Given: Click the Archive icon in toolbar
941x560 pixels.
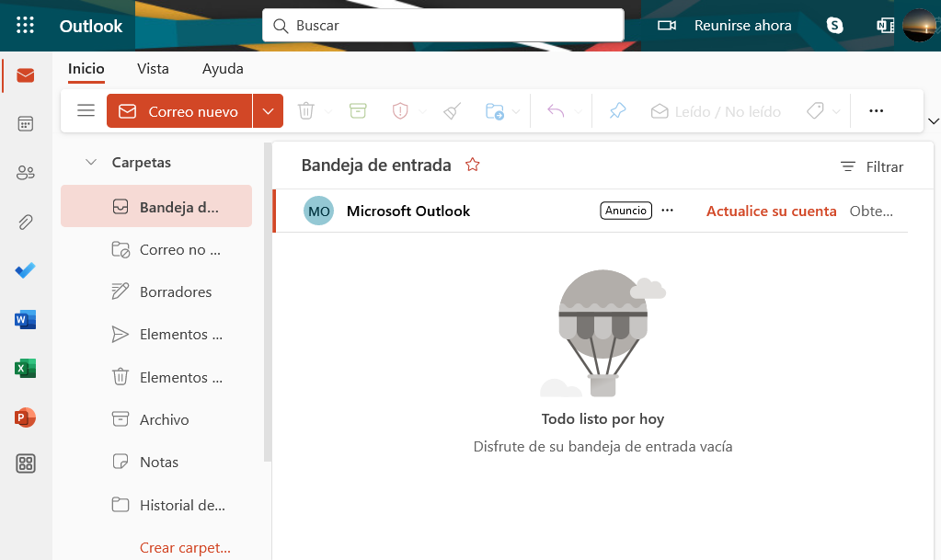Looking at the screenshot, I should point(358,111).
